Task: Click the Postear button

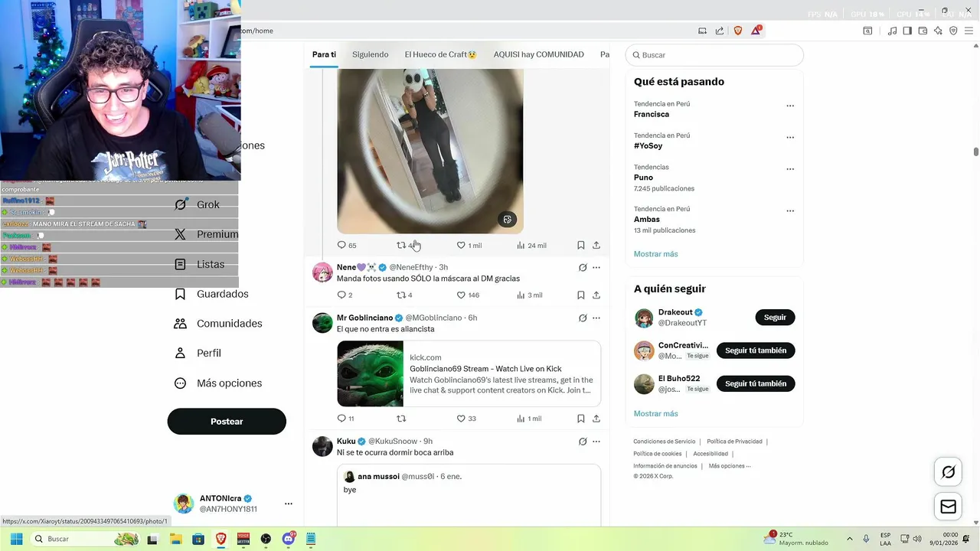Action: (227, 422)
